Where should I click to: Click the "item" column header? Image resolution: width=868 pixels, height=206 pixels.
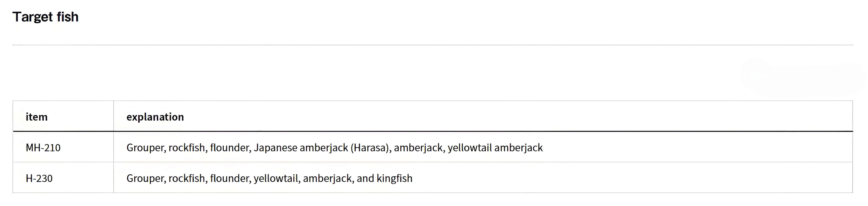[x=36, y=117]
